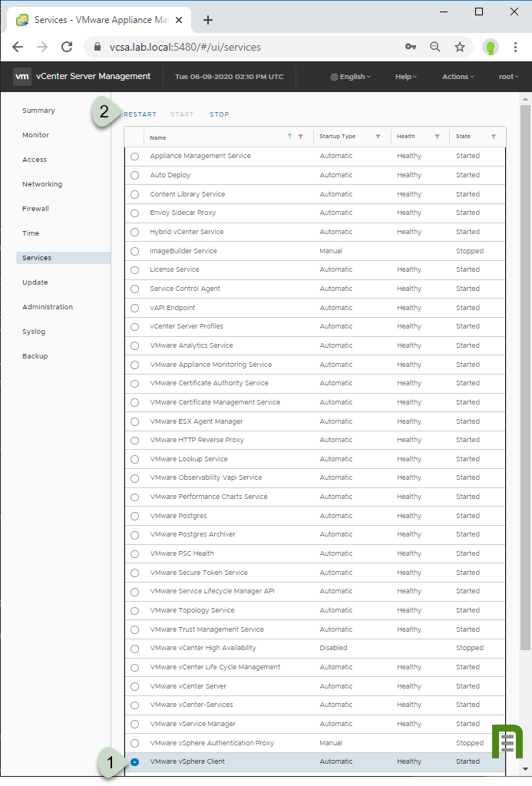532x786 pixels.
Task: Click the page vertical scrollbar thumb
Action: pyautogui.click(x=525, y=376)
